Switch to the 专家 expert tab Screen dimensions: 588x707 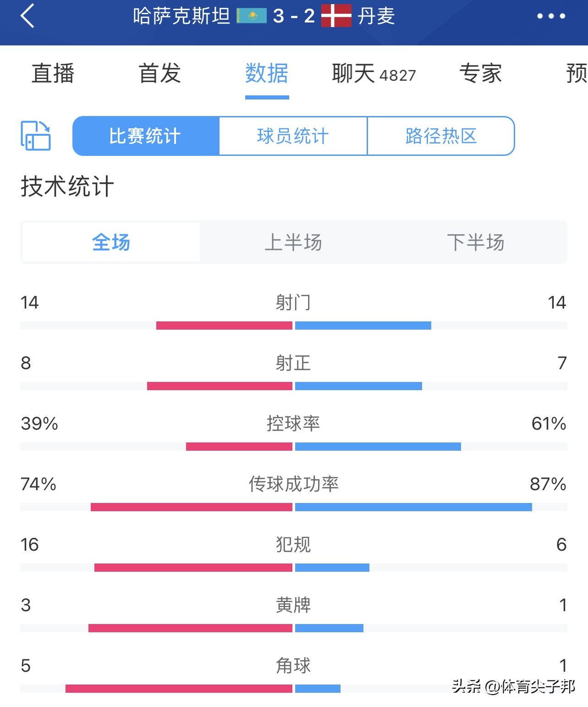480,74
